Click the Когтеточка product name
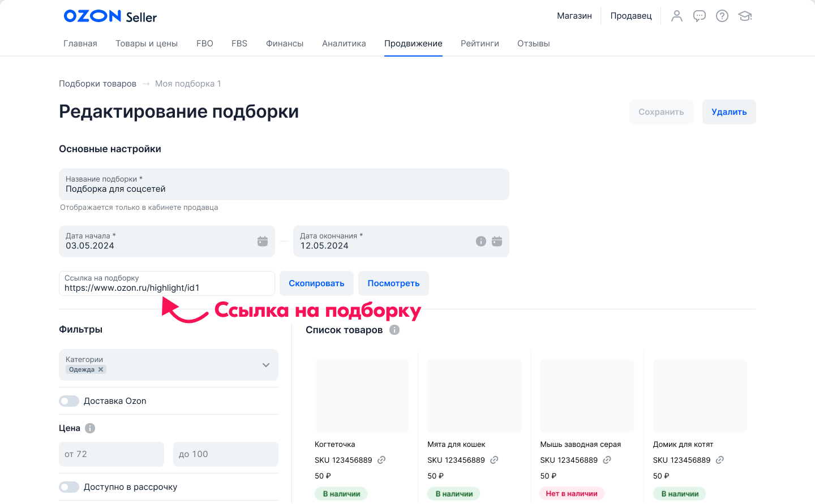The width and height of the screenshot is (815, 504). pyautogui.click(x=335, y=445)
